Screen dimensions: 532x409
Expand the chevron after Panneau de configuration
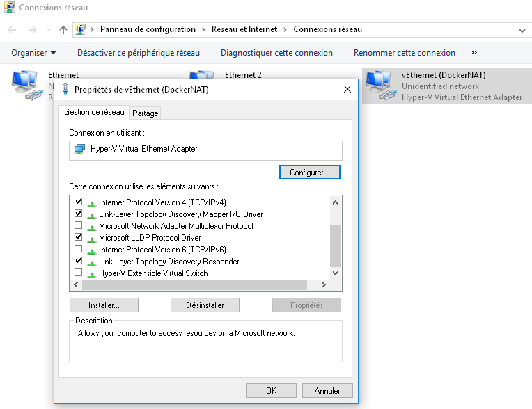(x=203, y=30)
